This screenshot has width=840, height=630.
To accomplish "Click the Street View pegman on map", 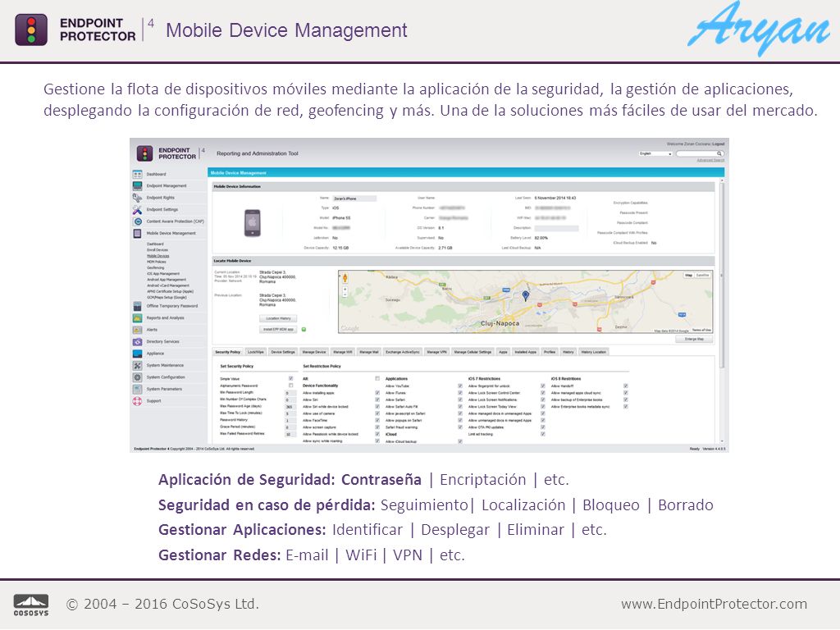I will pos(345,278).
